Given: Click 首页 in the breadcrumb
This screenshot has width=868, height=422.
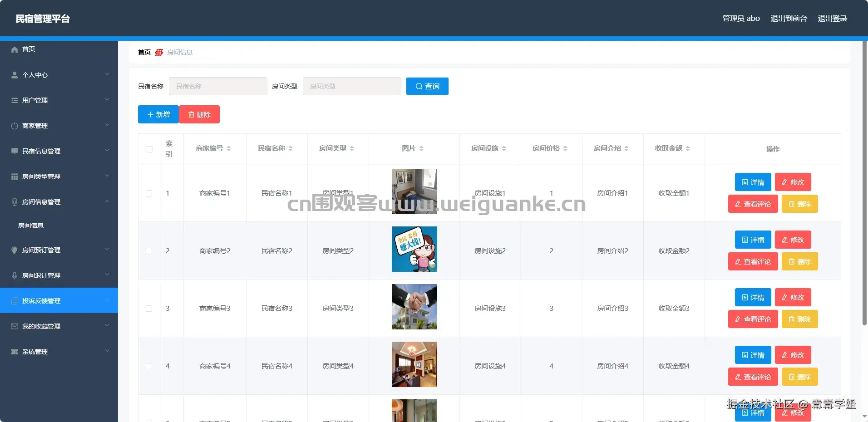Looking at the screenshot, I should pos(144,52).
